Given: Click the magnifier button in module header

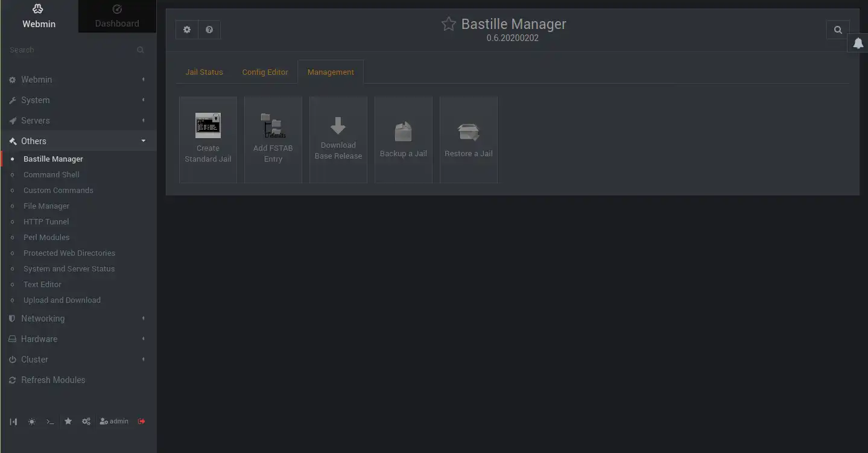Looking at the screenshot, I should pyautogui.click(x=838, y=30).
